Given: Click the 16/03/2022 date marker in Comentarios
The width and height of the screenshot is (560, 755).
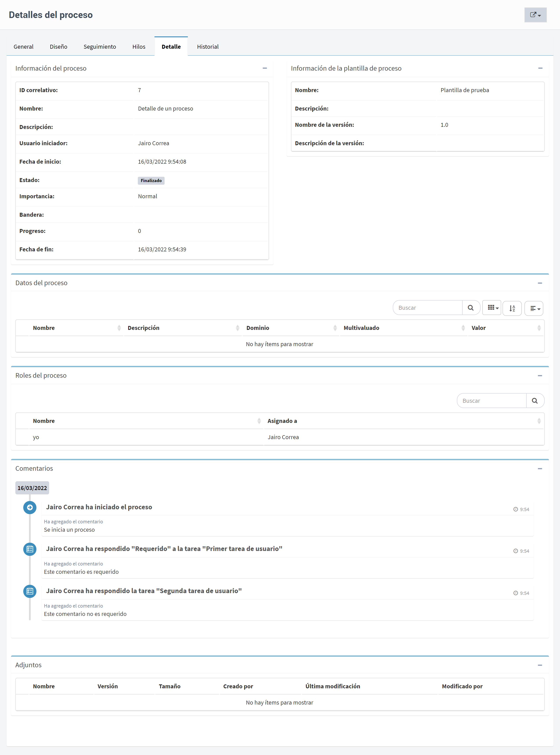Looking at the screenshot, I should tap(32, 488).
